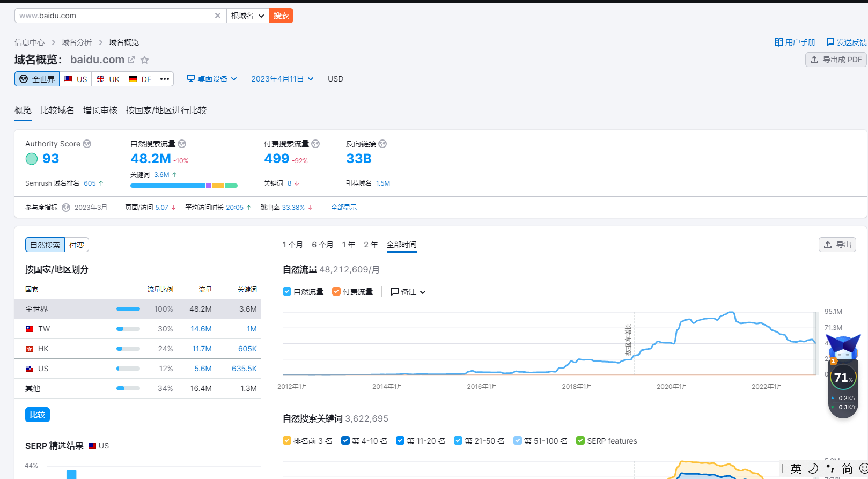Viewport: 868px width, 479px height.
Task: Select 付费 toggle button
Action: [77, 245]
